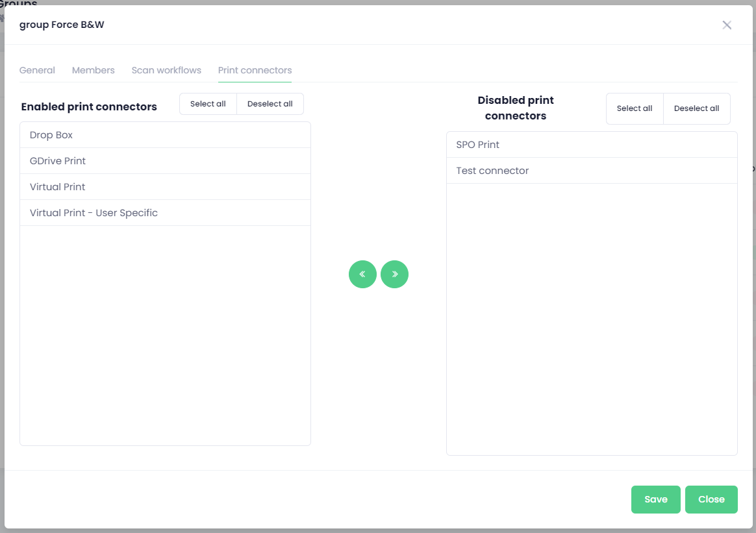Click the move-right double chevron button
The width and height of the screenshot is (756, 533).
(394, 274)
